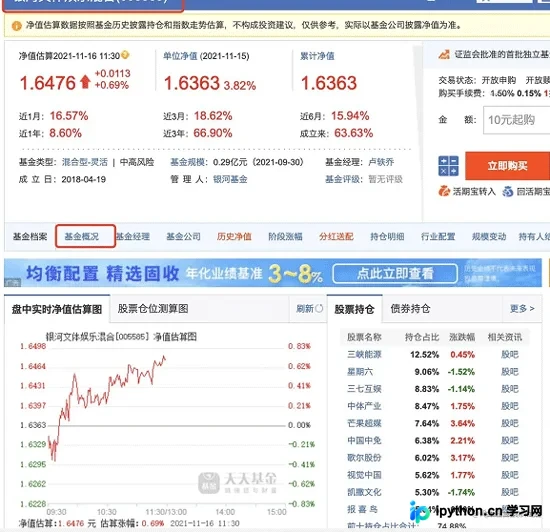
Task: Click the orange info icon in the notice bar
Action: pyautogui.click(x=16, y=26)
